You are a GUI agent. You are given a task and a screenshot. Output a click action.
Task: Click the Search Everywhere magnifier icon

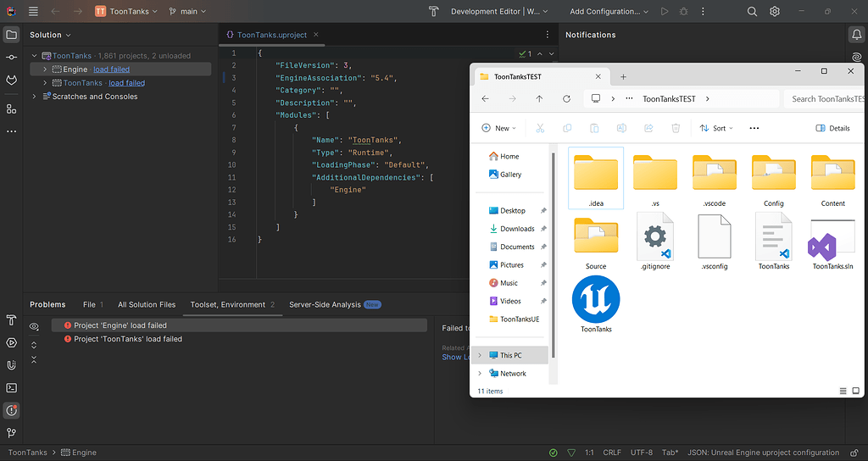pyautogui.click(x=752, y=12)
